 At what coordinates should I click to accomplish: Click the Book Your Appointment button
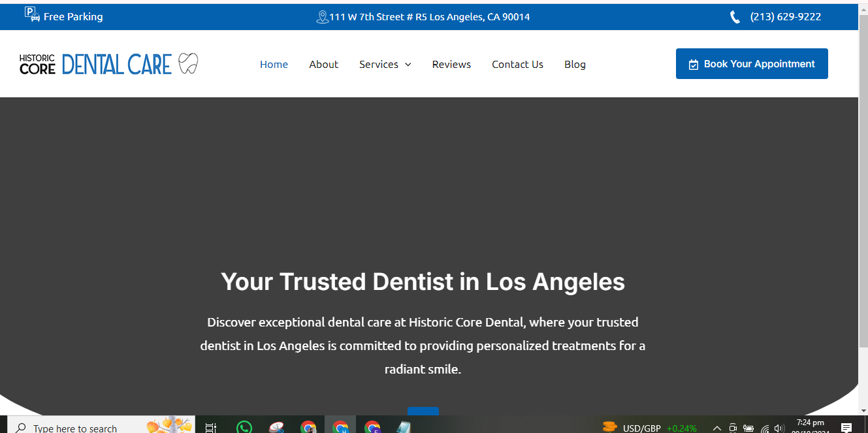click(751, 64)
